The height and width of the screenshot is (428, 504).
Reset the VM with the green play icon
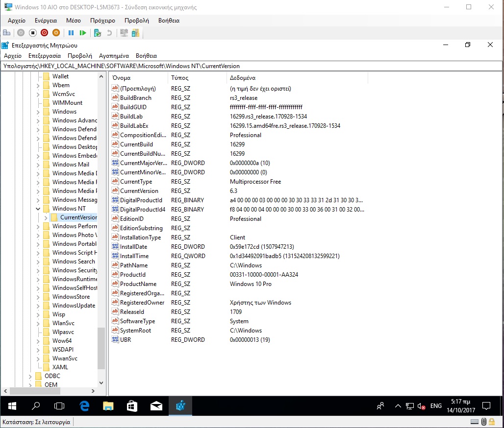(82, 33)
